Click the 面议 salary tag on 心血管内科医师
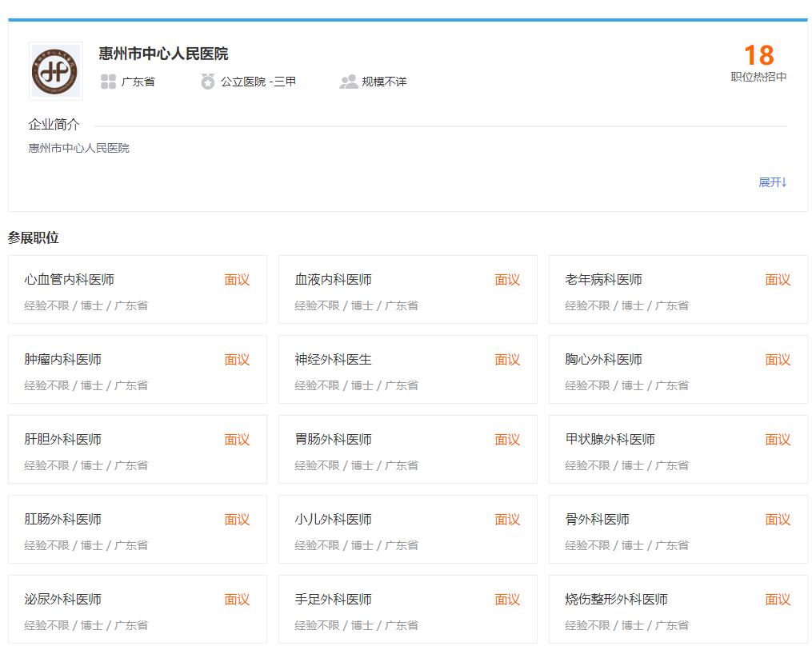The width and height of the screenshot is (812, 654). [x=237, y=280]
